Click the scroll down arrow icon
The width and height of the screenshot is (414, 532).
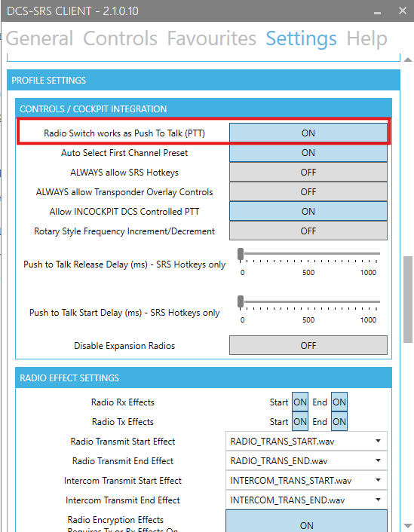coord(408,525)
